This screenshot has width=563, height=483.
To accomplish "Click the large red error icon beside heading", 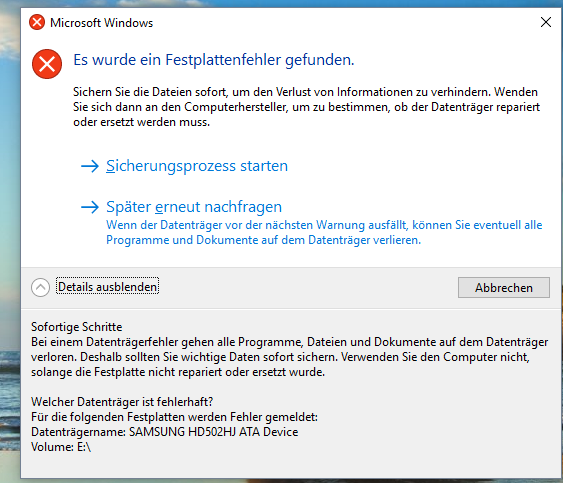I will point(47,64).
